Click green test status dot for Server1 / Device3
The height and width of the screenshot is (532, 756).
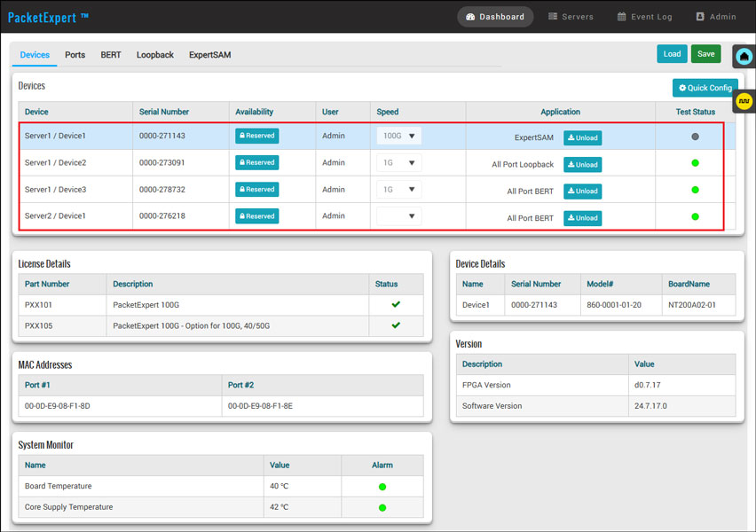click(695, 190)
